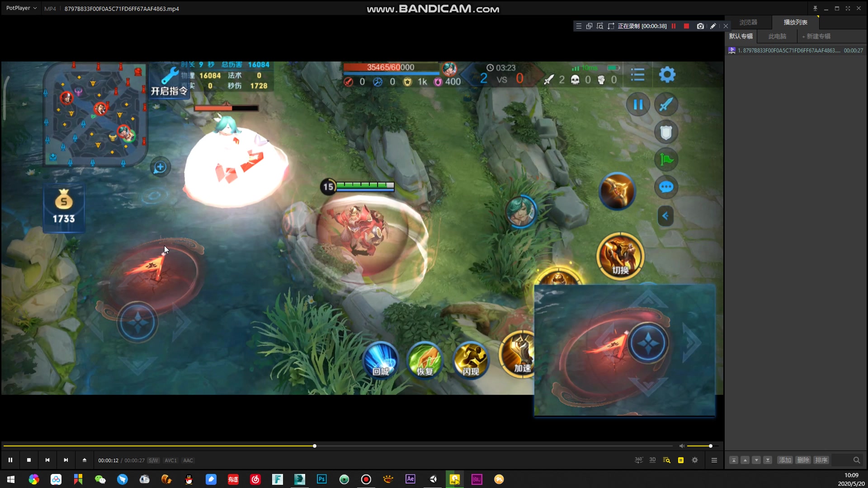Toggle 360 degree video mode
Viewport: 868px width, 488px height.
[x=638, y=460]
